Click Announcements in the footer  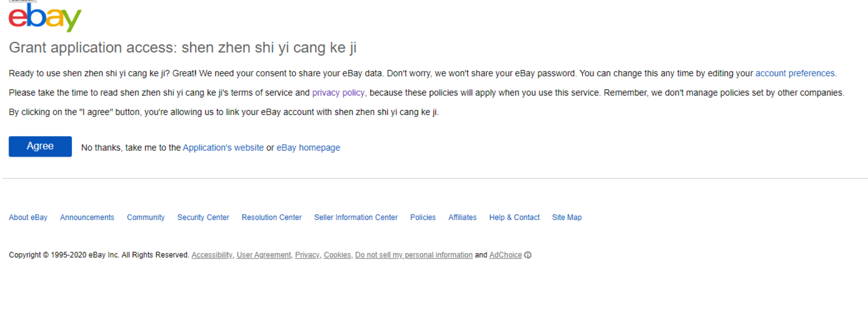coord(87,217)
